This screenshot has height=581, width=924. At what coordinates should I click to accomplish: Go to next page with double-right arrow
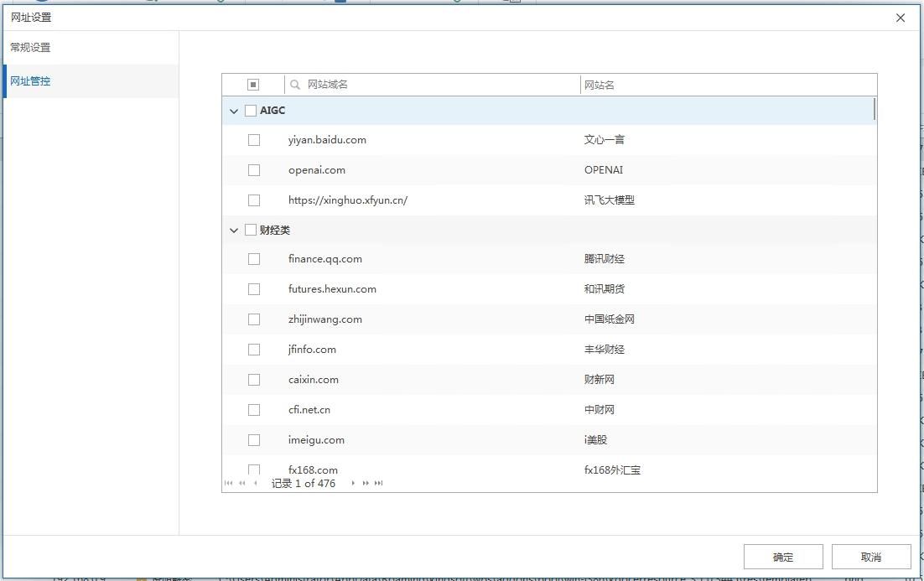tap(366, 483)
